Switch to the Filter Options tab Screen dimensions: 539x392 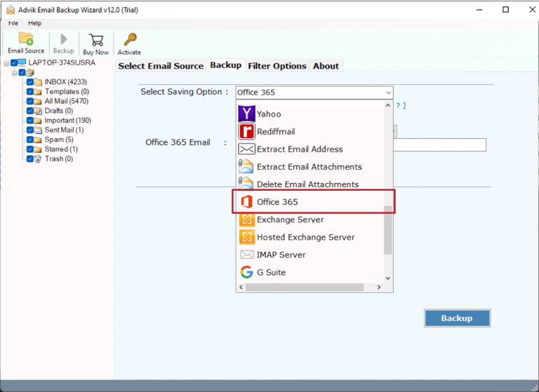(277, 66)
